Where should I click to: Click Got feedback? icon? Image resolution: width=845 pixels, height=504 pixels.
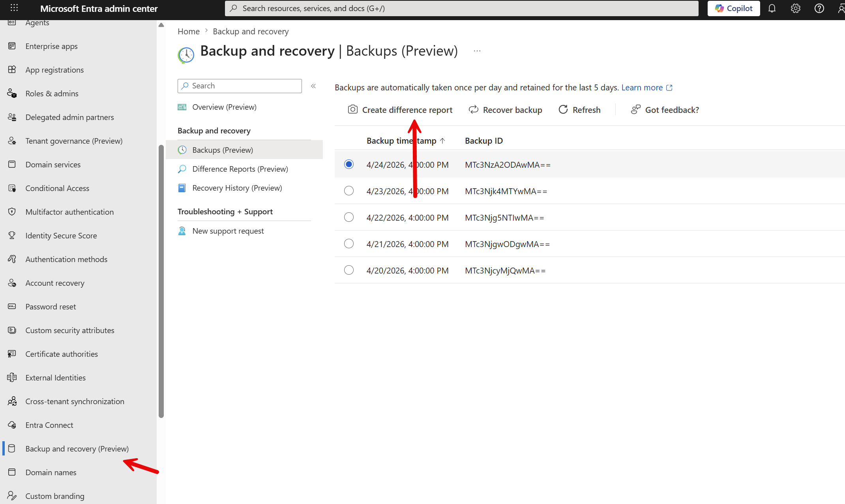635,110
